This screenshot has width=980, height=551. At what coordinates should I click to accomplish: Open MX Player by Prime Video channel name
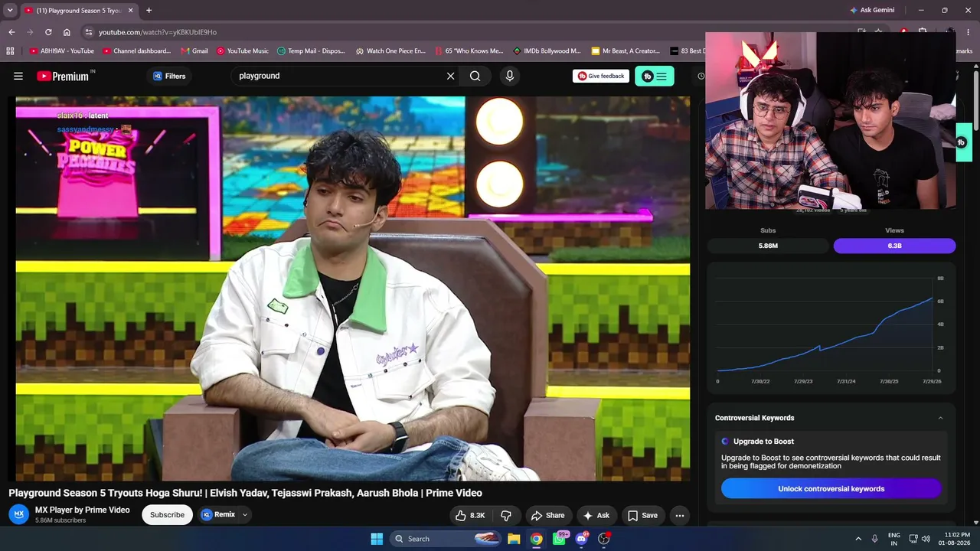[83, 510]
